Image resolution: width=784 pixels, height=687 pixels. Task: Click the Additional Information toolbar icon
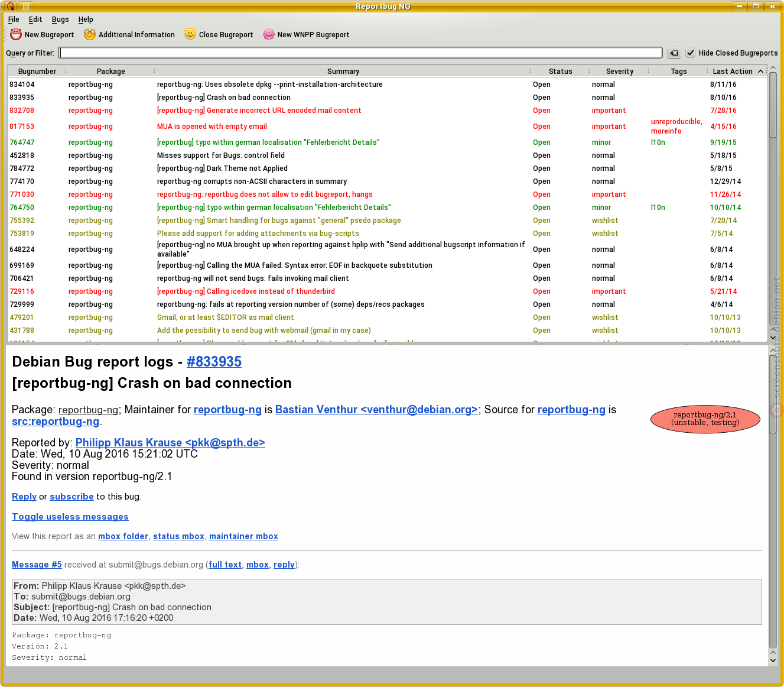[x=90, y=34]
